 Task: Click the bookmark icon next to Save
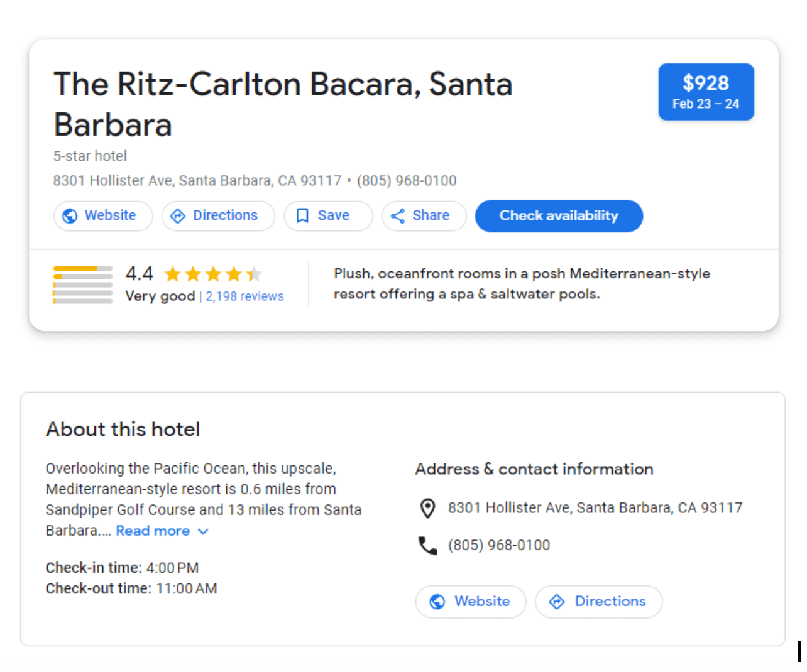[x=303, y=216]
